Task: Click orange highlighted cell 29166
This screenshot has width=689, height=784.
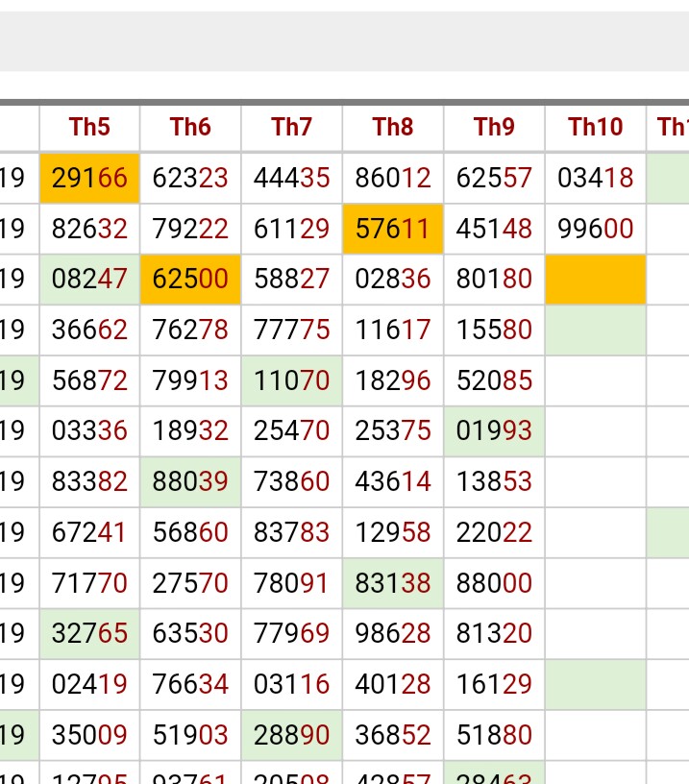Action: click(89, 178)
